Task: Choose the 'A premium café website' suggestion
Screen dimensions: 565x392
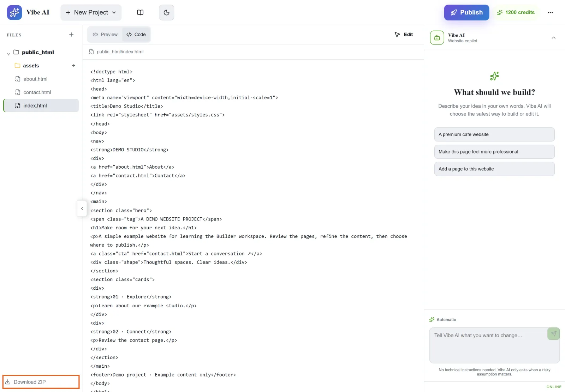Action: (x=494, y=134)
